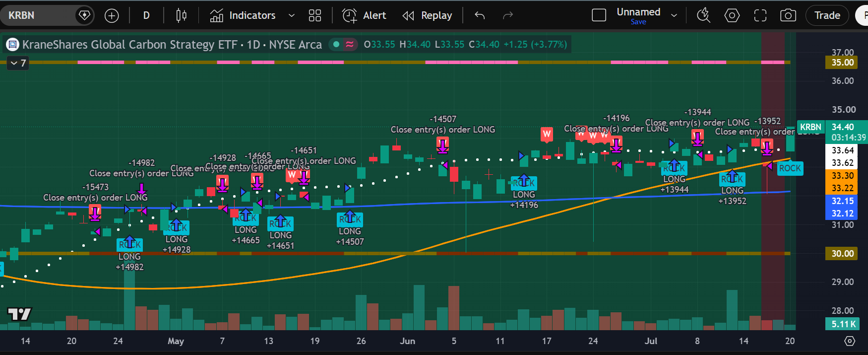Click the Jun date on time axis
This screenshot has width=868, height=355.
[x=407, y=341]
